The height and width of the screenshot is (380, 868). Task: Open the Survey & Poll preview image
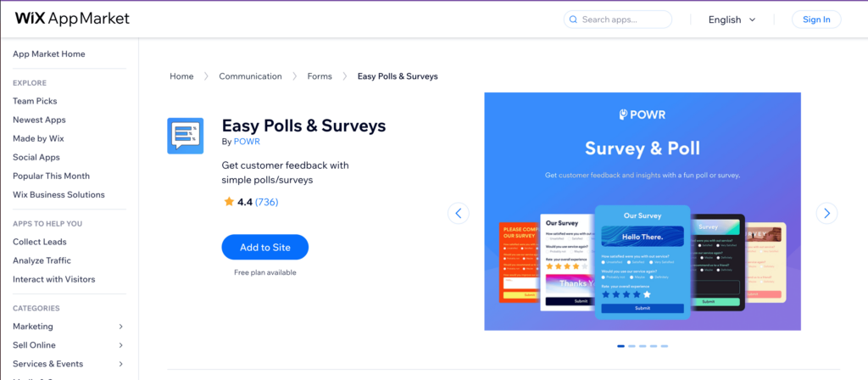tap(643, 211)
